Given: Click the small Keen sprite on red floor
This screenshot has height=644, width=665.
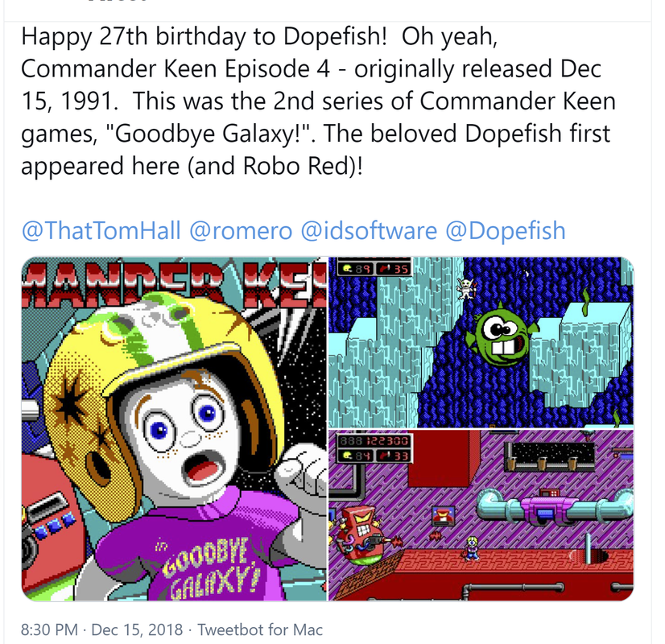Looking at the screenshot, I should pyautogui.click(x=472, y=549).
